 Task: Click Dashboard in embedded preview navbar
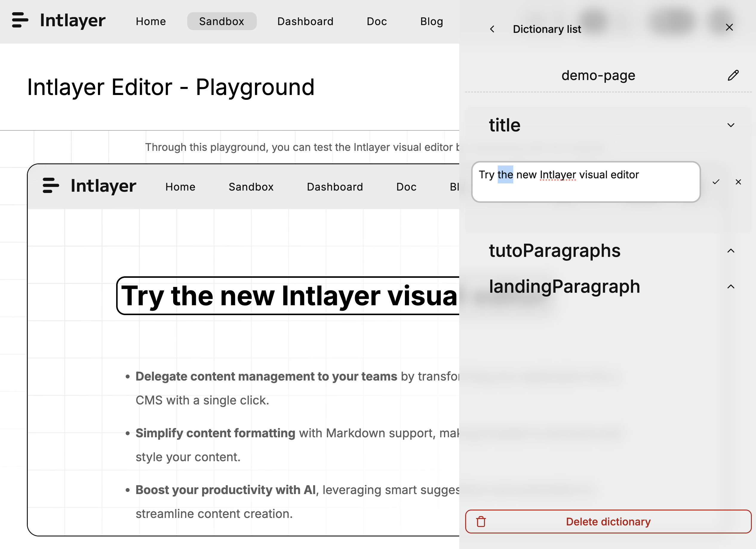335,187
